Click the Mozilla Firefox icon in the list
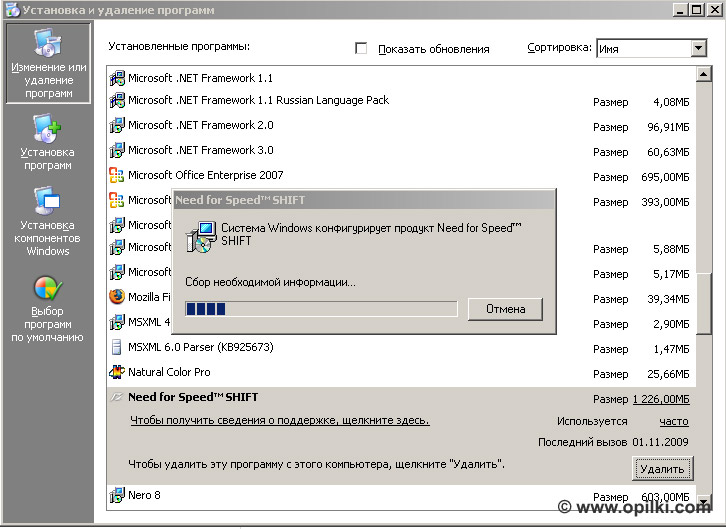This screenshot has height=529, width=726. tap(117, 297)
